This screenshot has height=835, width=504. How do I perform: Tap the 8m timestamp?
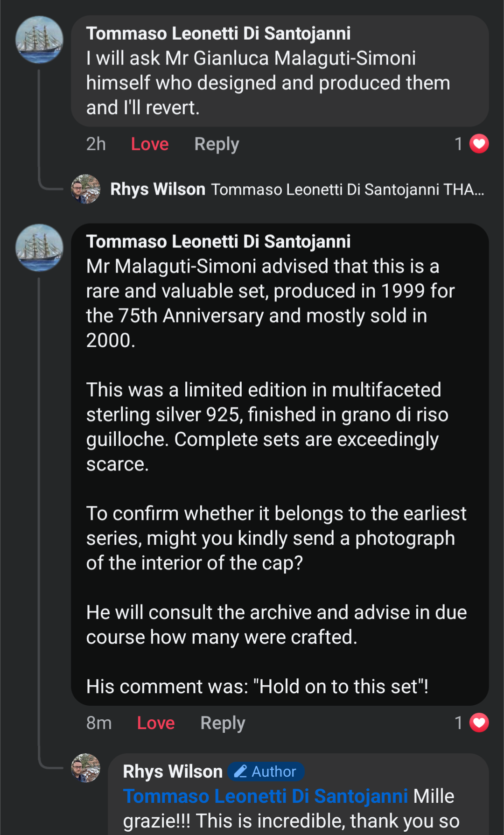point(99,723)
